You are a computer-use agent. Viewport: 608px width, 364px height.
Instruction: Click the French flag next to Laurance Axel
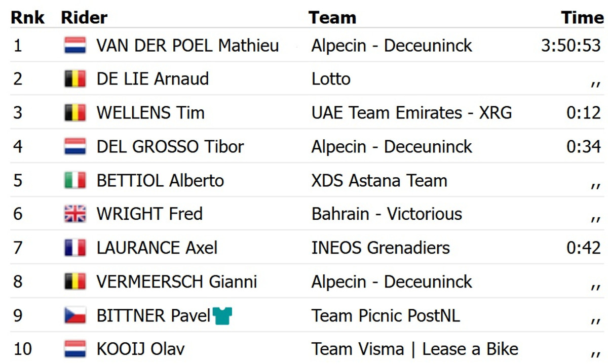tap(75, 248)
